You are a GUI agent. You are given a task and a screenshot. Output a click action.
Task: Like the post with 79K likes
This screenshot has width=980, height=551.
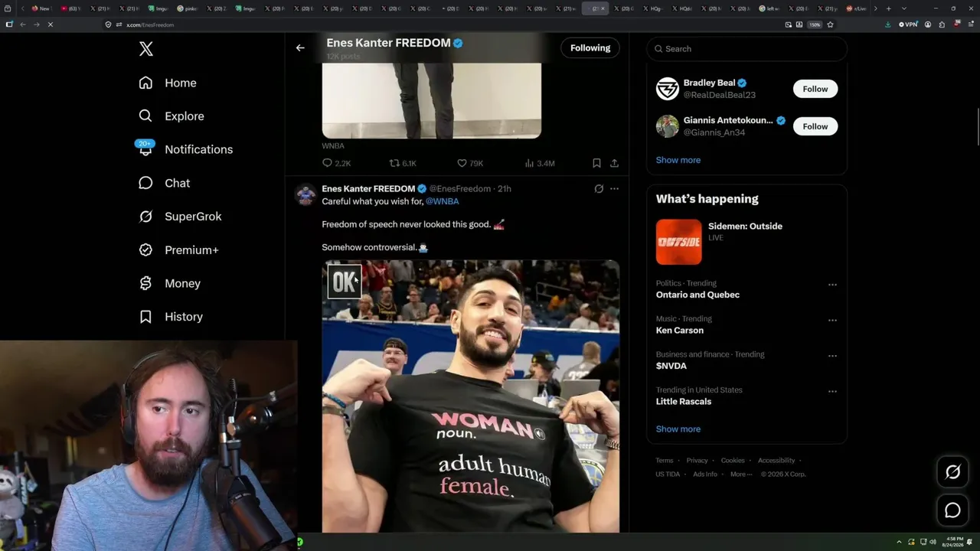click(469, 163)
